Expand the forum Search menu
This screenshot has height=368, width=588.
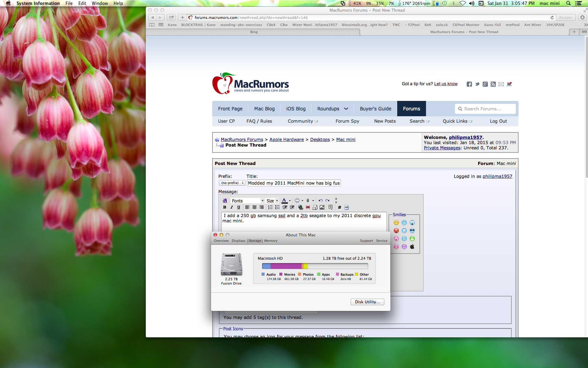coord(420,121)
